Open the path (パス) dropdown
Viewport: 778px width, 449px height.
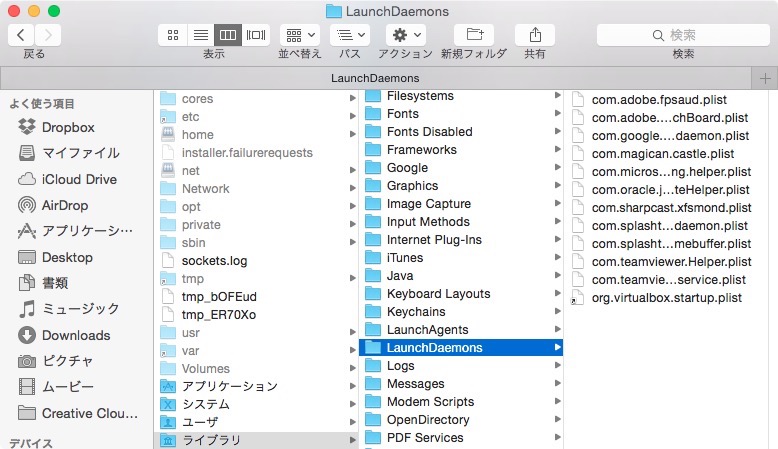350,34
